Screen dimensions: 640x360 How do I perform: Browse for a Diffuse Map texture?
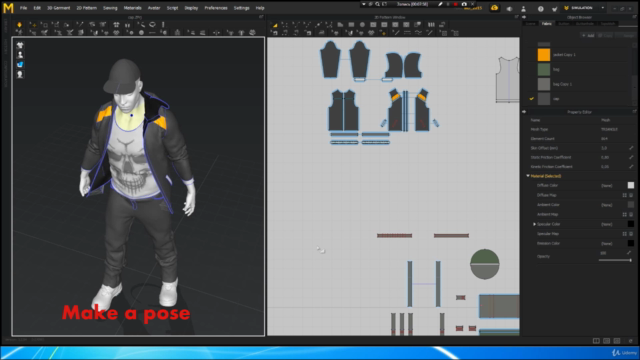coord(624,195)
